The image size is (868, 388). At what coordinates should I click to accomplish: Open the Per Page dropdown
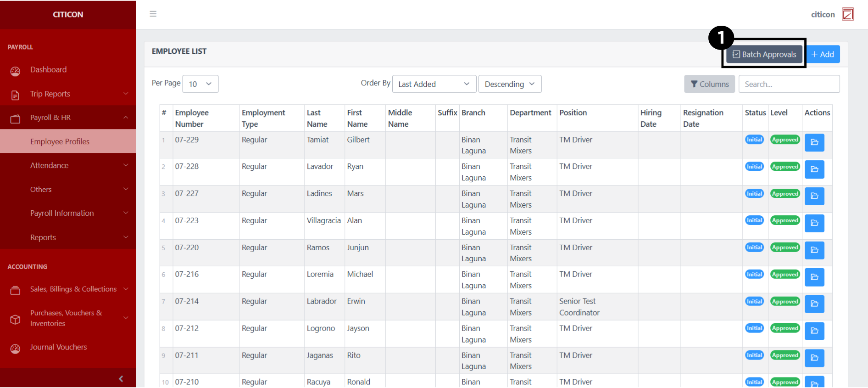200,84
